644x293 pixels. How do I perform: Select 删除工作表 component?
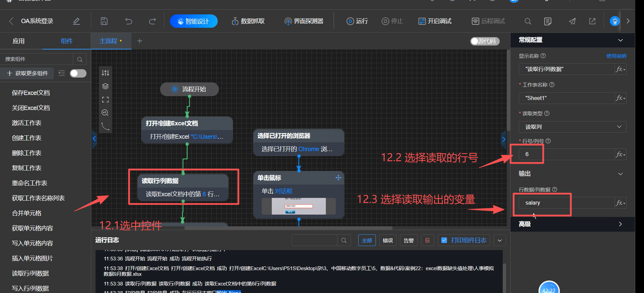[x=27, y=153]
